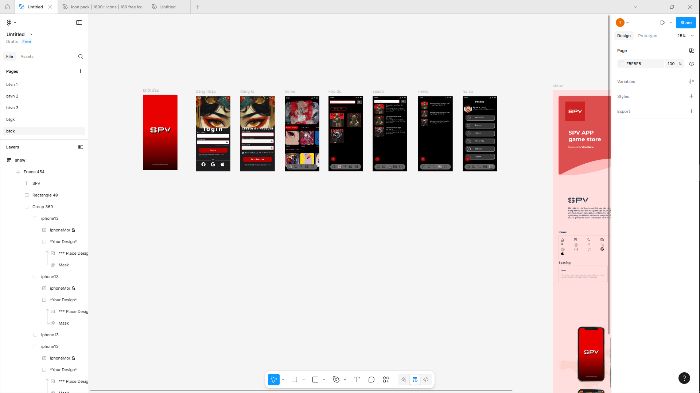This screenshot has width=700, height=393.
Task: Select the sign-up screen frame
Action: pyautogui.click(x=258, y=134)
